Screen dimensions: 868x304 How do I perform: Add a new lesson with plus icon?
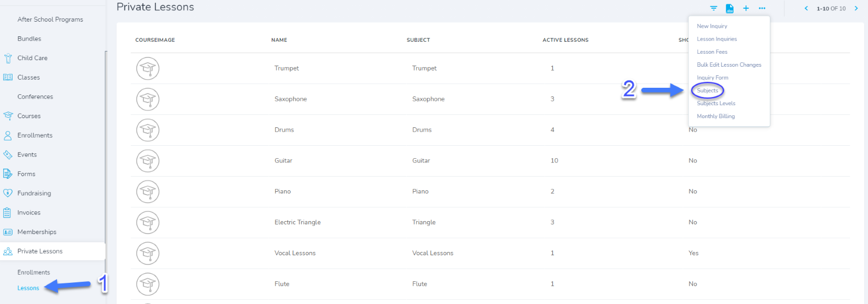746,8
